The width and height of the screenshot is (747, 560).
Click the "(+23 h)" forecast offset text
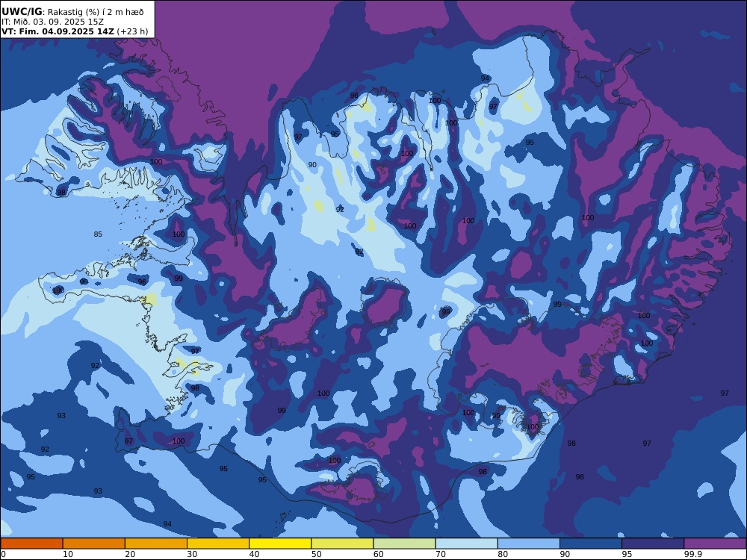(x=132, y=32)
